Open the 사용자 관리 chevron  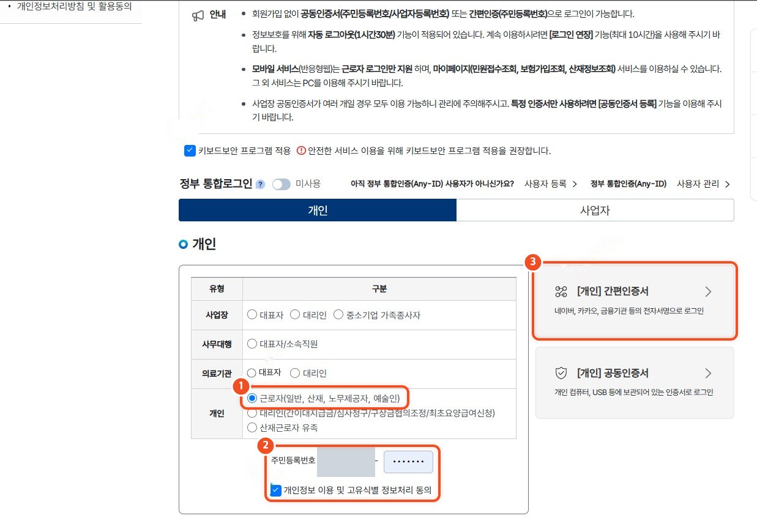coord(726,184)
